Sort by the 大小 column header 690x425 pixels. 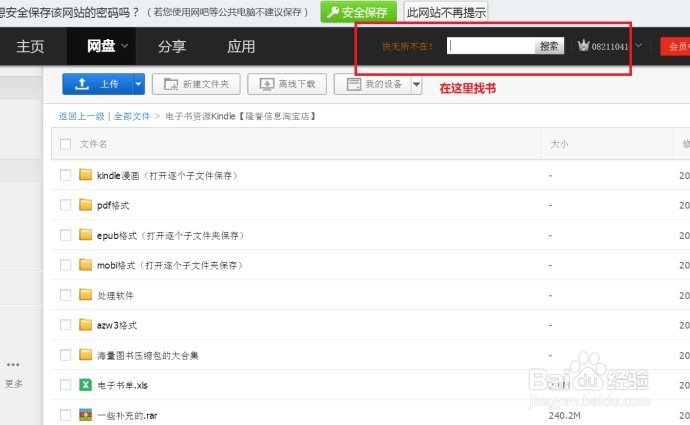pyautogui.click(x=559, y=144)
